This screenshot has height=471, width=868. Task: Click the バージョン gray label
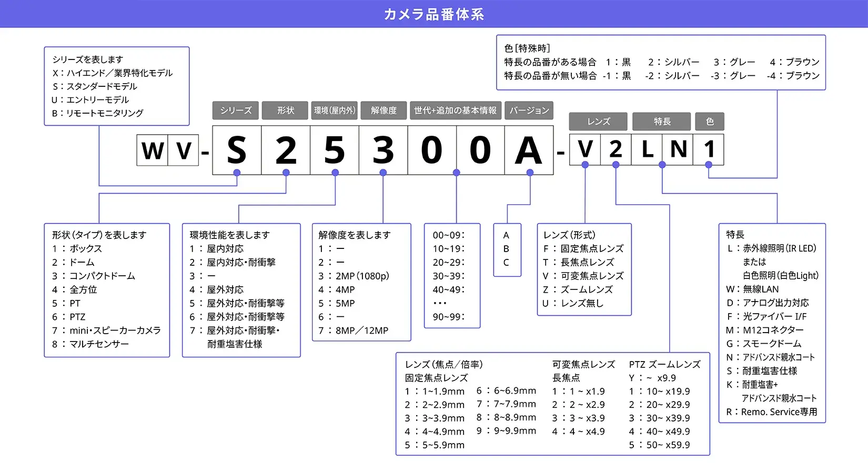click(529, 111)
